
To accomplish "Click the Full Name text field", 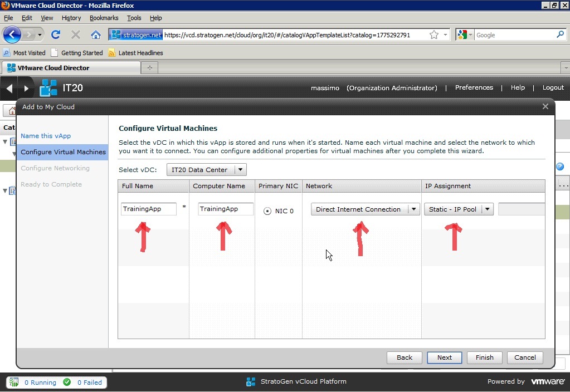I will point(149,209).
